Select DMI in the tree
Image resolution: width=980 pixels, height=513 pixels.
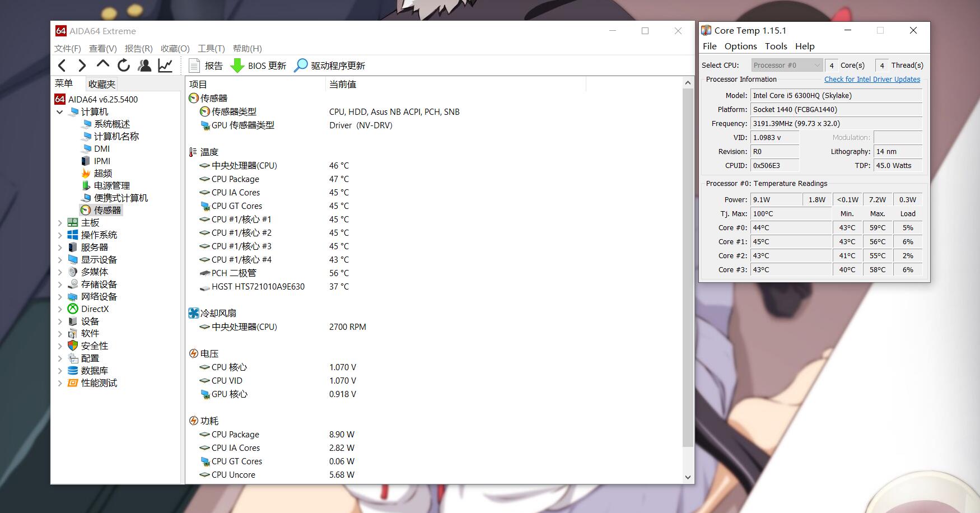click(101, 148)
